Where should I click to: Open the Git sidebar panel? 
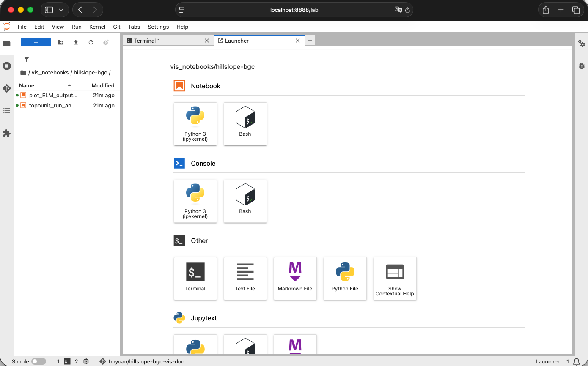point(7,88)
